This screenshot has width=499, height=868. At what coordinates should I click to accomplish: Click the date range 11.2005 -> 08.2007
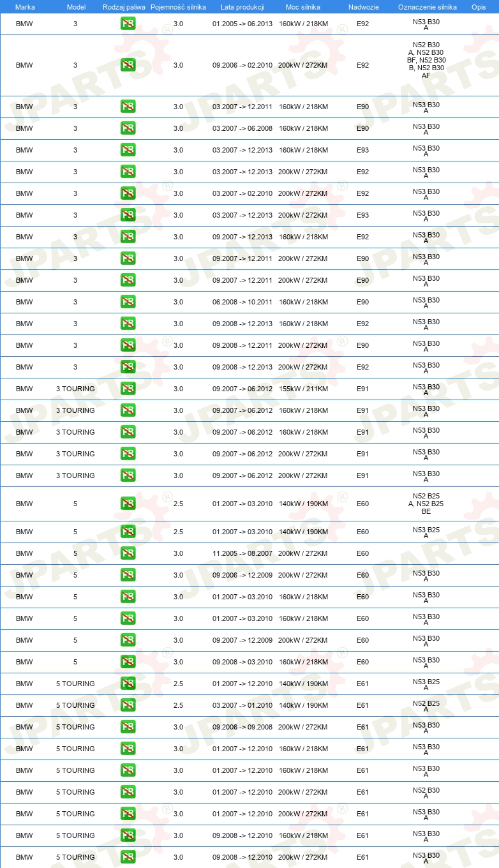(x=242, y=553)
